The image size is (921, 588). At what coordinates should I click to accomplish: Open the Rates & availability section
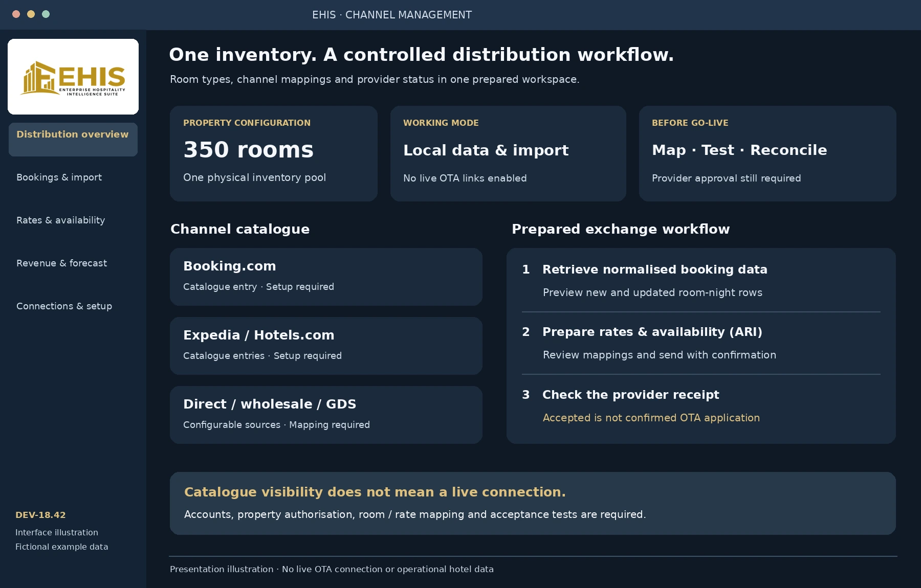click(x=60, y=220)
